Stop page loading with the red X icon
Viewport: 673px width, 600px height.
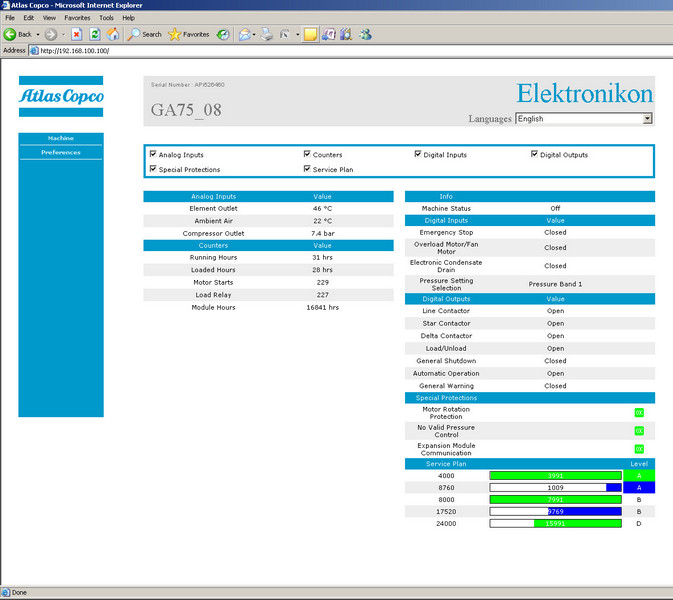tap(77, 34)
